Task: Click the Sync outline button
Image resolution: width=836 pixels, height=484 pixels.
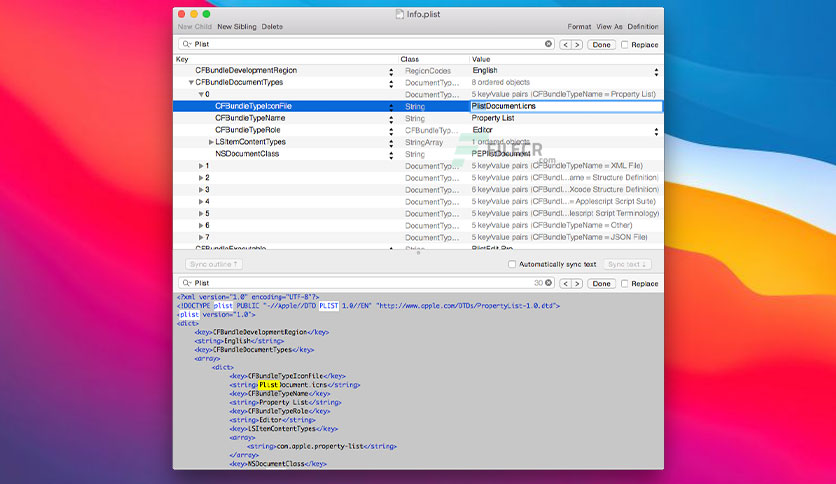Action: coord(214,264)
